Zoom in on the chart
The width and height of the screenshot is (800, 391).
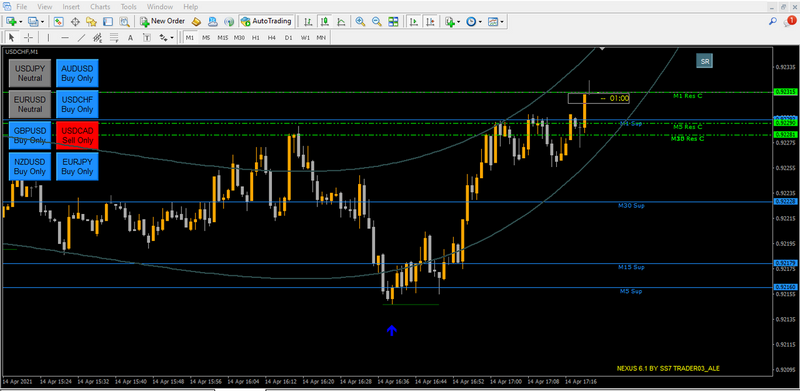pos(360,21)
